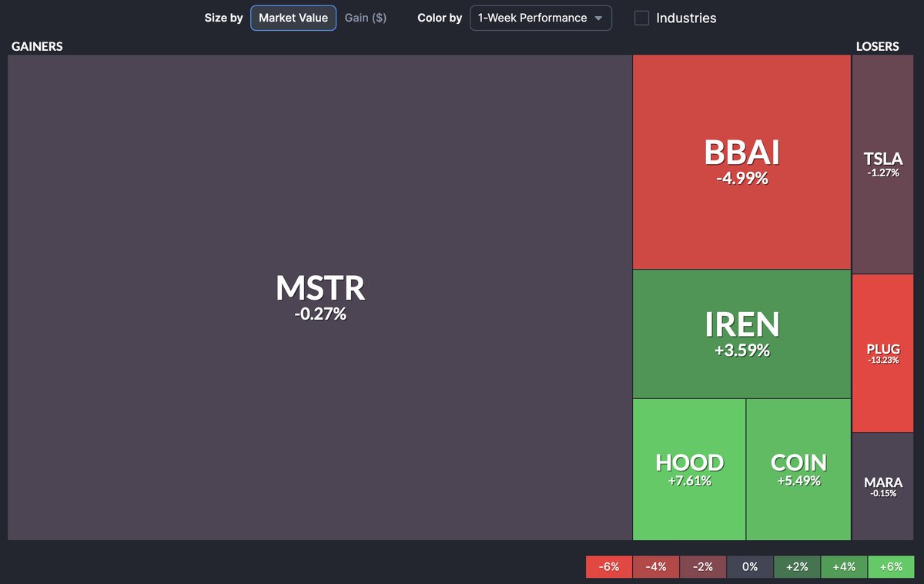Switch sizing to Gain ($)

pyautogui.click(x=366, y=18)
